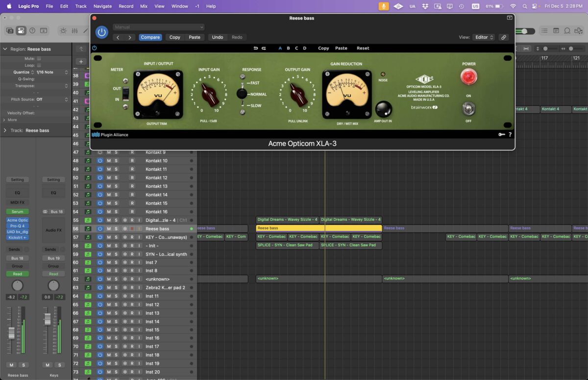The height and width of the screenshot is (380, 588).
Task: Flip the METER OUT/IN switch
Action: 125,94
